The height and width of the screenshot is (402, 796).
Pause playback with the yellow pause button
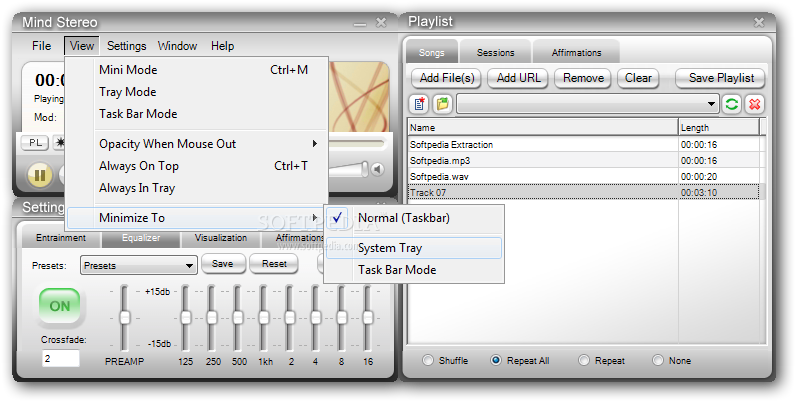(x=40, y=175)
